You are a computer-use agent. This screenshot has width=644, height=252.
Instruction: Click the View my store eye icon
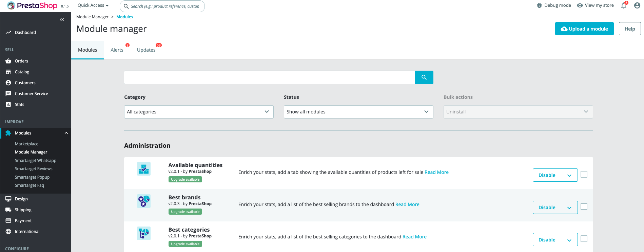click(580, 5)
